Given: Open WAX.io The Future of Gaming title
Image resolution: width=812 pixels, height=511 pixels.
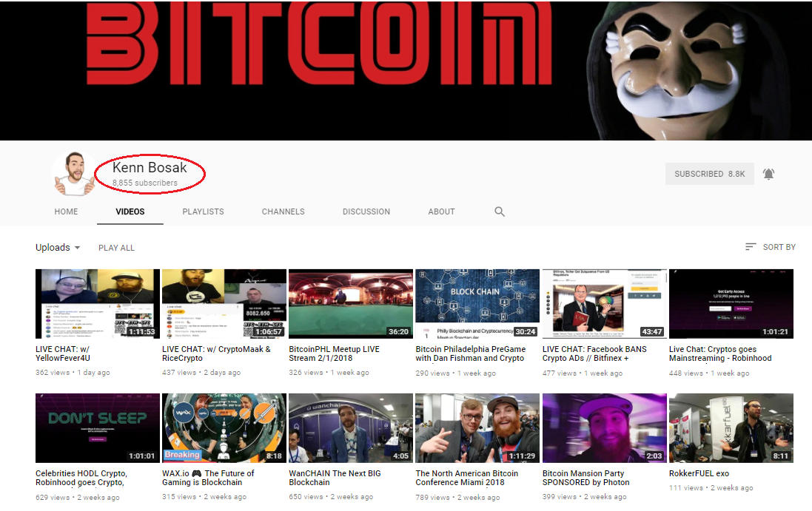Looking at the screenshot, I should [208, 478].
